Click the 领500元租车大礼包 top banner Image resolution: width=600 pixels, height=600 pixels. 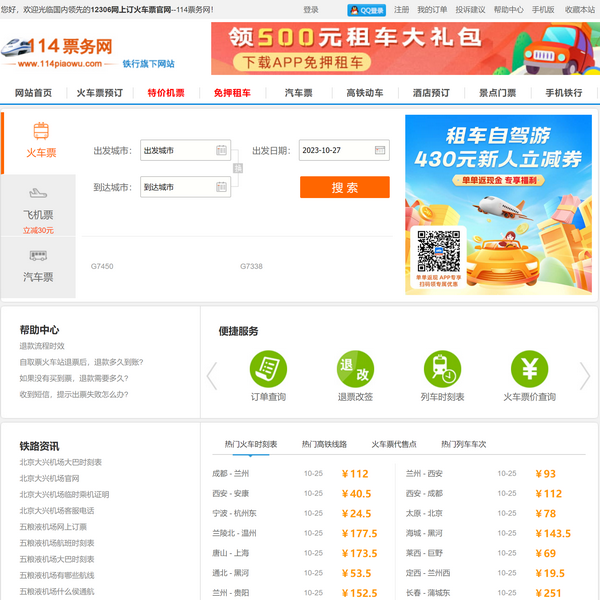click(405, 48)
